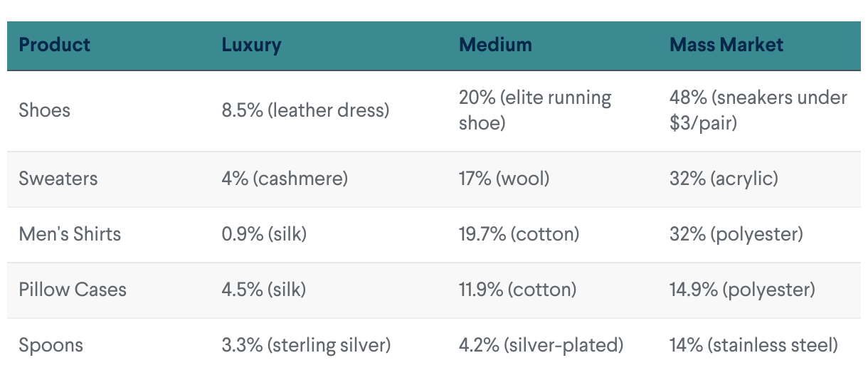Click the 20% (elite running shoe) cell

535,110
